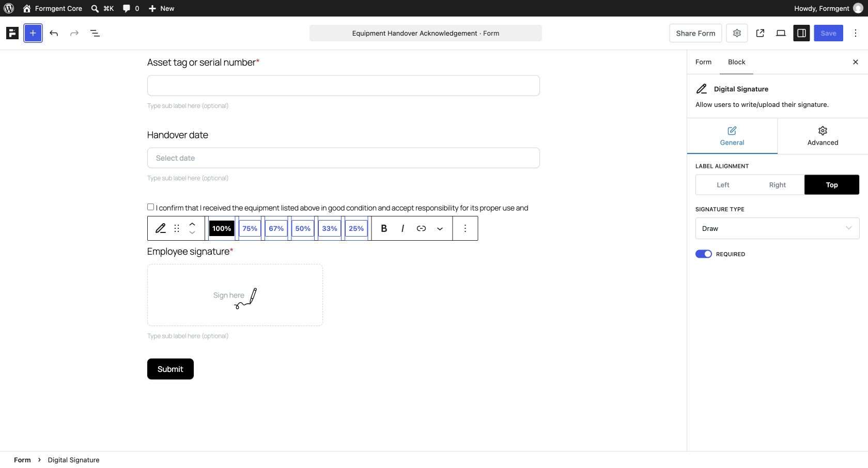Screen dimensions: 868x468
Task: Set block width to 50%
Action: pyautogui.click(x=303, y=228)
